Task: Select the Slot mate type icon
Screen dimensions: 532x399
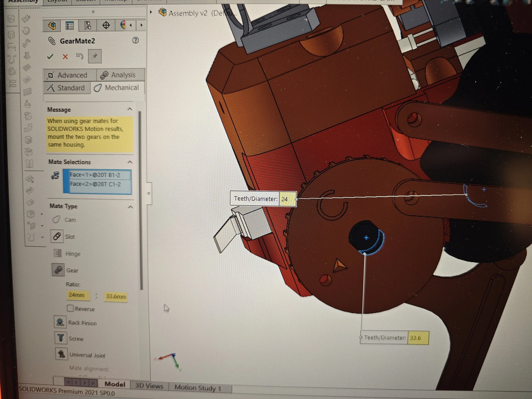Action: pos(57,236)
